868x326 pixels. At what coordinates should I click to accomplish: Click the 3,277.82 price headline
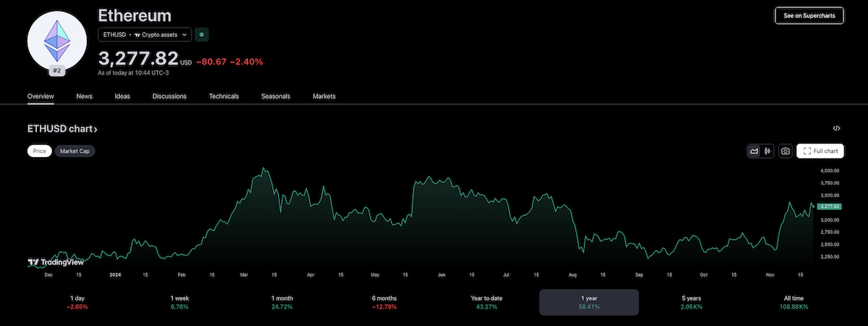(138, 58)
